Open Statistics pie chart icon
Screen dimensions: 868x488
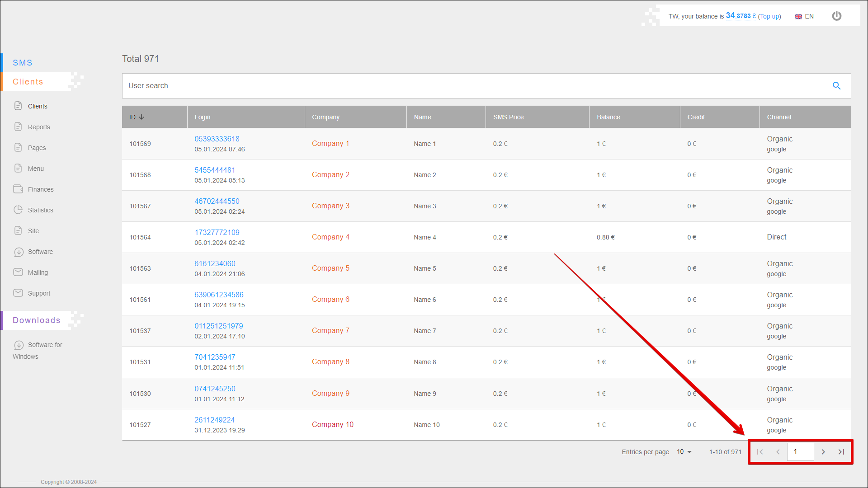click(x=18, y=210)
